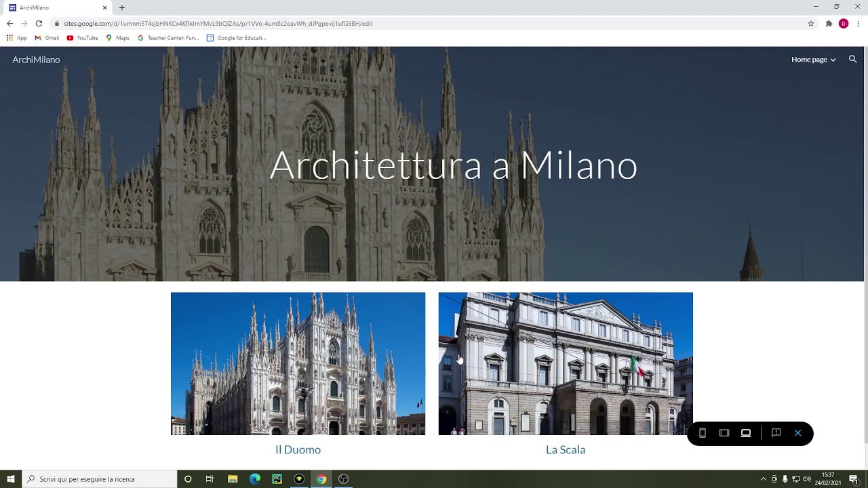
Task: Click the La Scala theatre photo
Action: pyautogui.click(x=566, y=363)
